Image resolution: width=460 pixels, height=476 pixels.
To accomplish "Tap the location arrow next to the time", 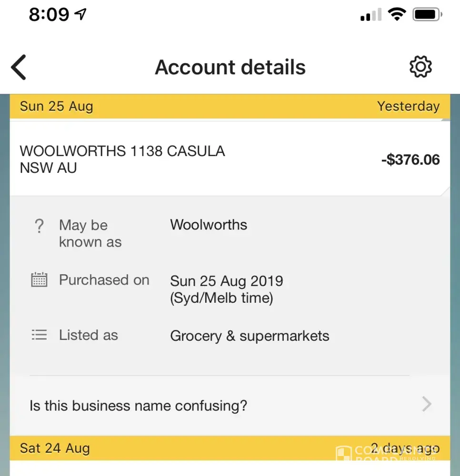I will click(x=81, y=15).
